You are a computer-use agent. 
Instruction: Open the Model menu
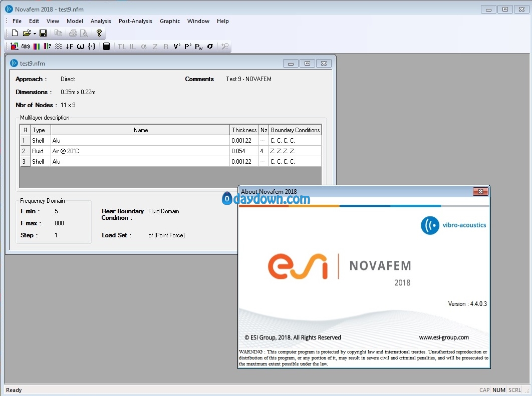click(x=75, y=21)
